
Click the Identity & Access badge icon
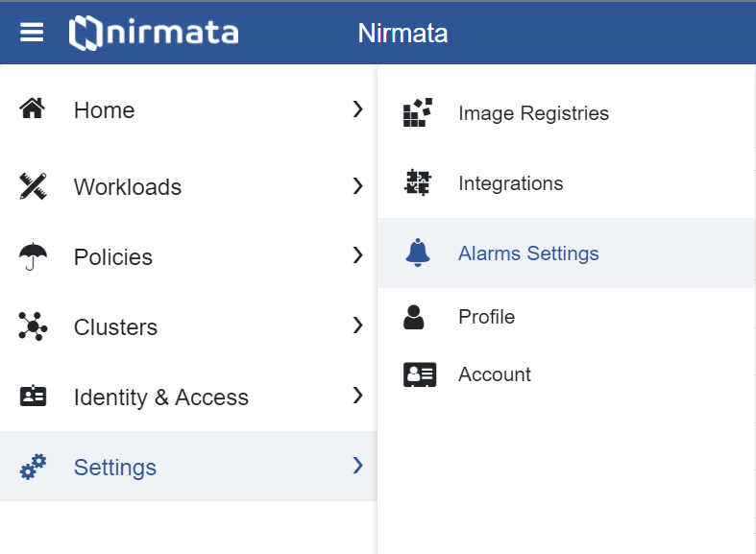coord(33,396)
